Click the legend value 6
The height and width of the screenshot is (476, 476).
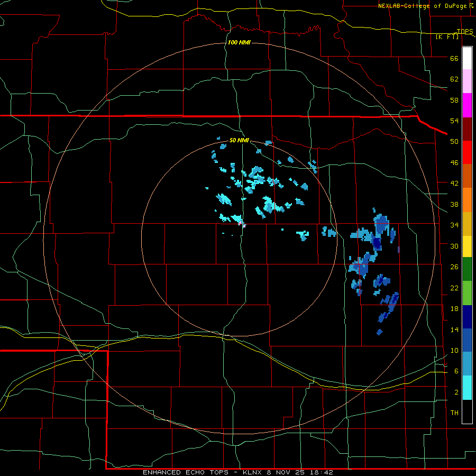click(456, 371)
